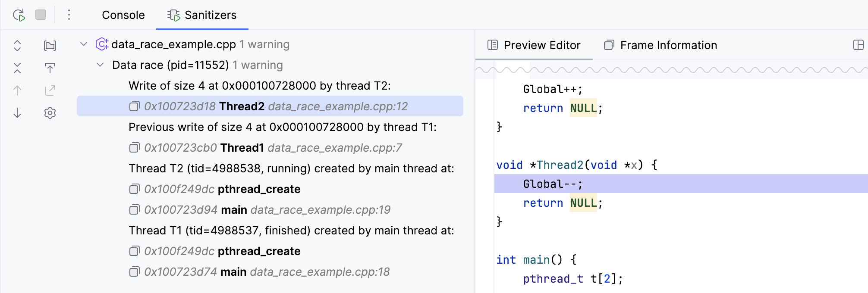Viewport: 868px width, 293px height.
Task: Click the Collapse All icon
Action: (17, 68)
